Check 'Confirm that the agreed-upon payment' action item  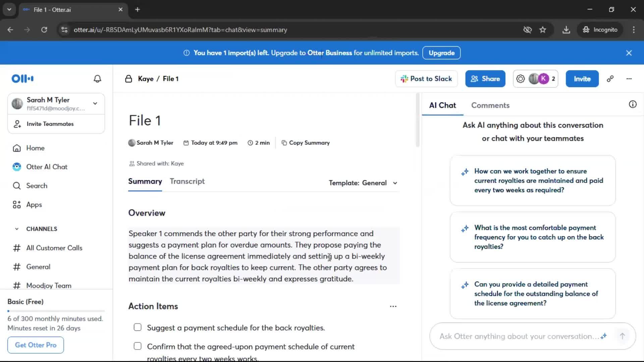pos(138,346)
